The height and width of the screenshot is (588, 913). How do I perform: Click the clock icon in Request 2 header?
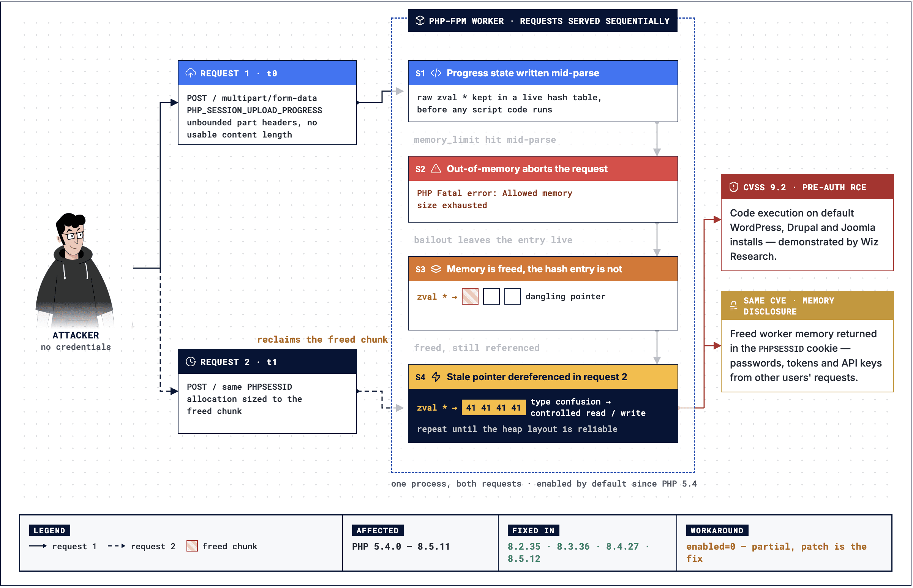pyautogui.click(x=191, y=362)
